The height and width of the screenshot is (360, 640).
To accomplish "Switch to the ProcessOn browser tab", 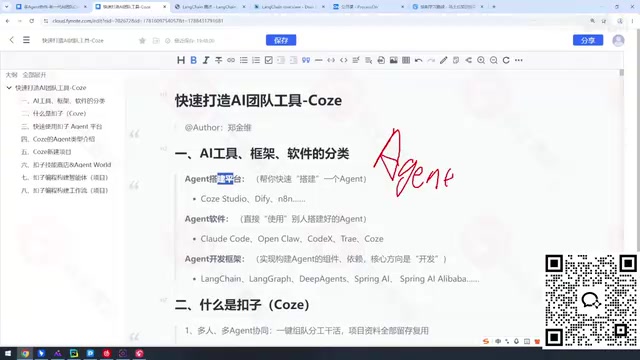I will click(x=367, y=7).
